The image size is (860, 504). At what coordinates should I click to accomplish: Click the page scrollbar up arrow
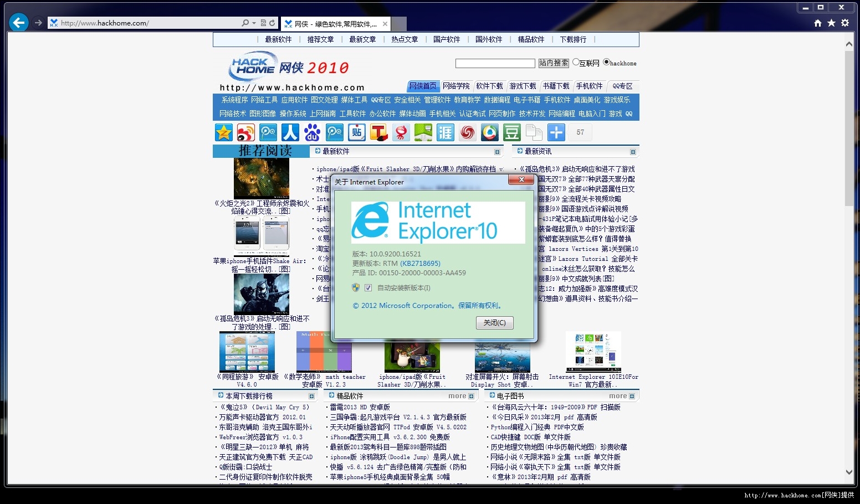[x=849, y=44]
